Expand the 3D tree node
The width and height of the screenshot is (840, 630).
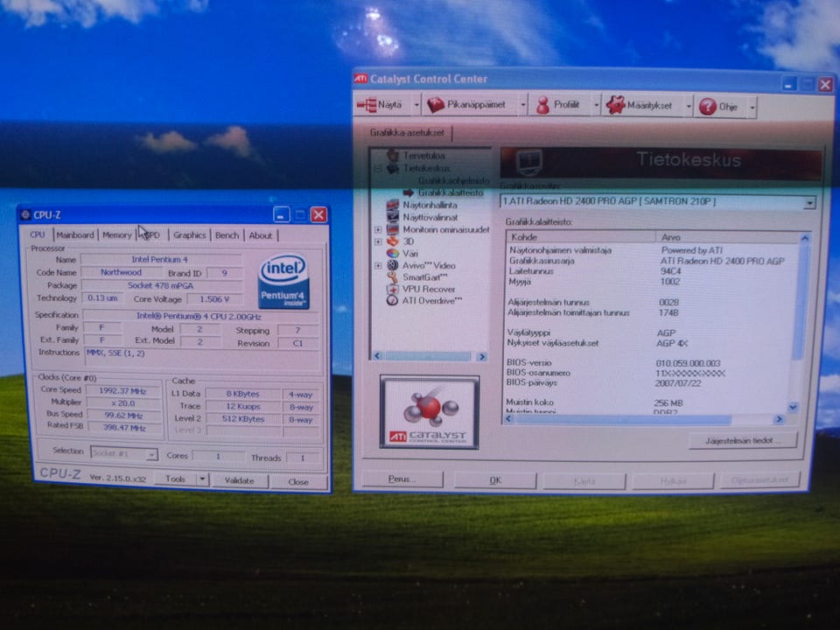(x=378, y=241)
